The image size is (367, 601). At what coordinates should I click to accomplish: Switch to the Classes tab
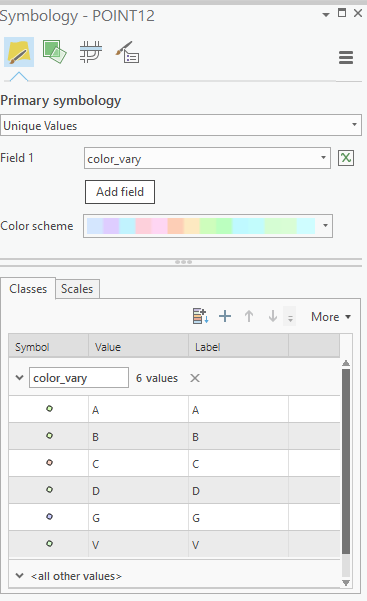(28, 289)
